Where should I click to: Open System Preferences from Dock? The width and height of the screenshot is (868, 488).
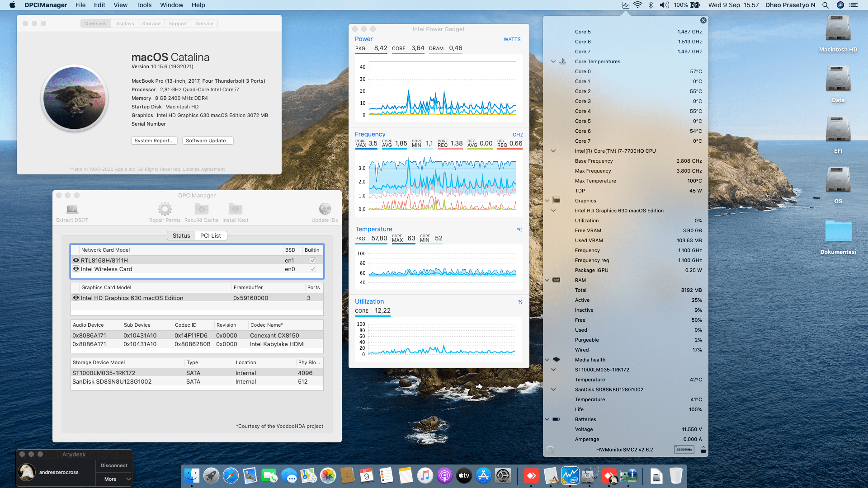(503, 475)
